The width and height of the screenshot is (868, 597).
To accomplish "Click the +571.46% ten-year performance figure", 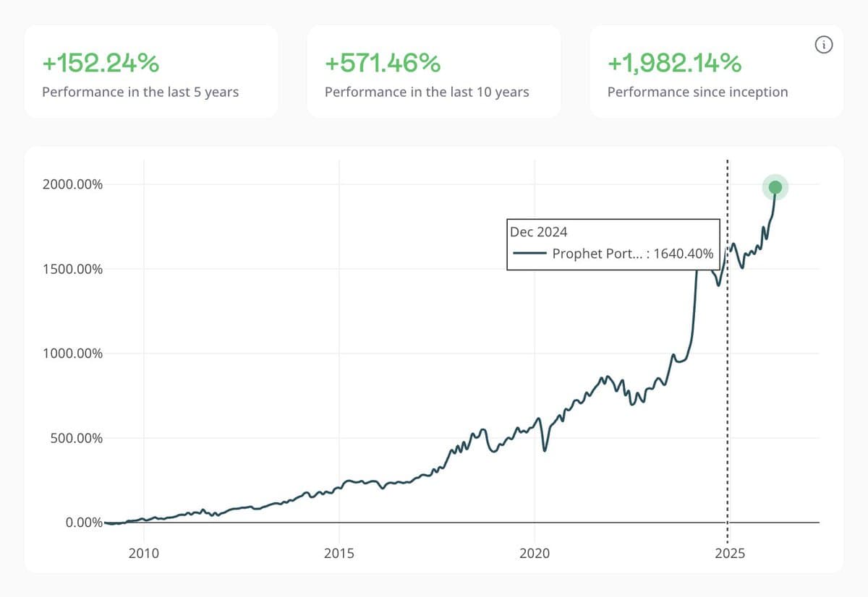I will pos(383,63).
